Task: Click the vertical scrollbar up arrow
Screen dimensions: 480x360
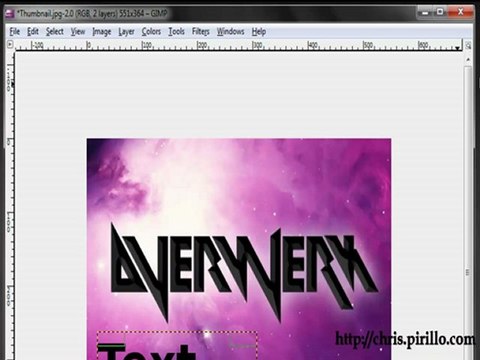Action: tap(468, 60)
